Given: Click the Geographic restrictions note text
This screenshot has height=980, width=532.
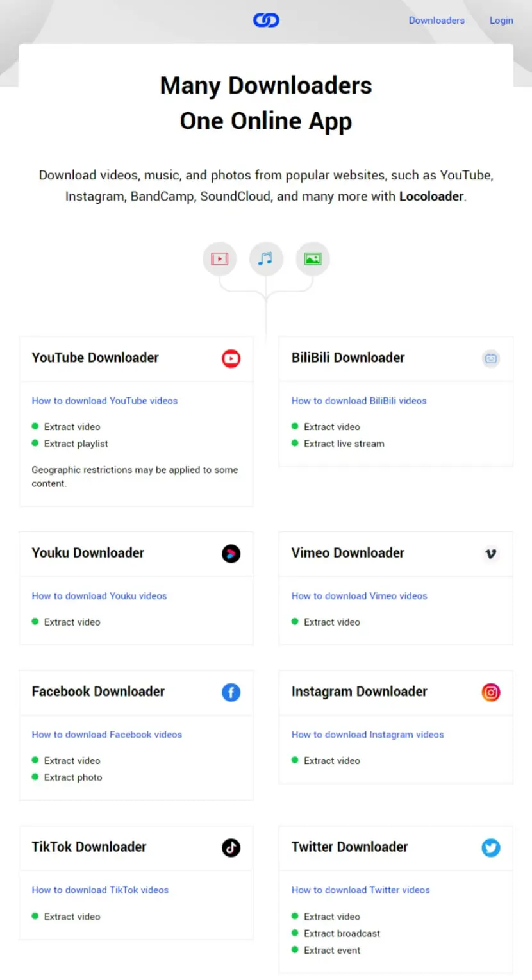Looking at the screenshot, I should pos(135,477).
